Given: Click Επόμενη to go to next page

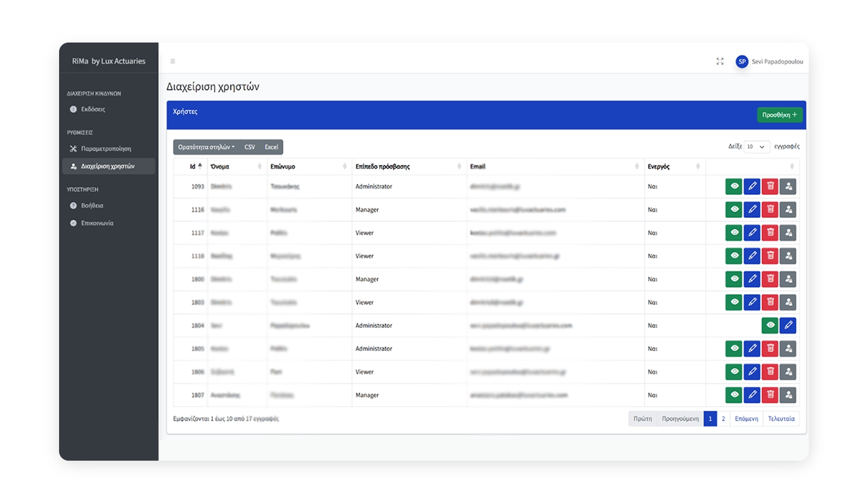Looking at the screenshot, I should (746, 419).
